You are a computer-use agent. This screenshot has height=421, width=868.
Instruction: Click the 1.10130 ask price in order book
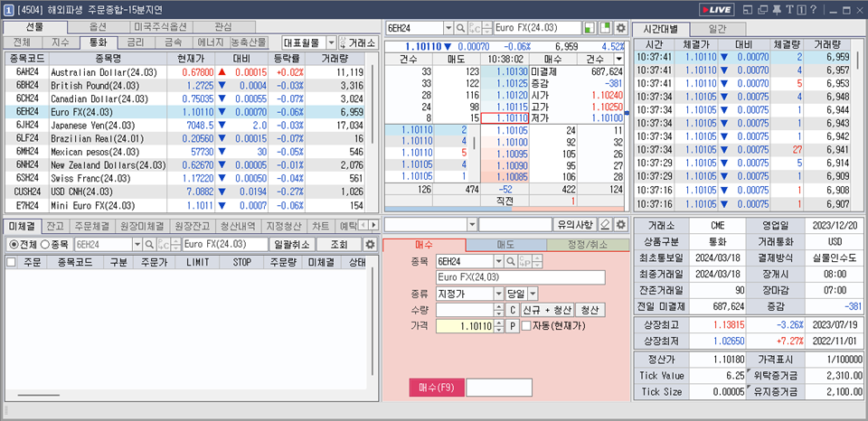(505, 72)
